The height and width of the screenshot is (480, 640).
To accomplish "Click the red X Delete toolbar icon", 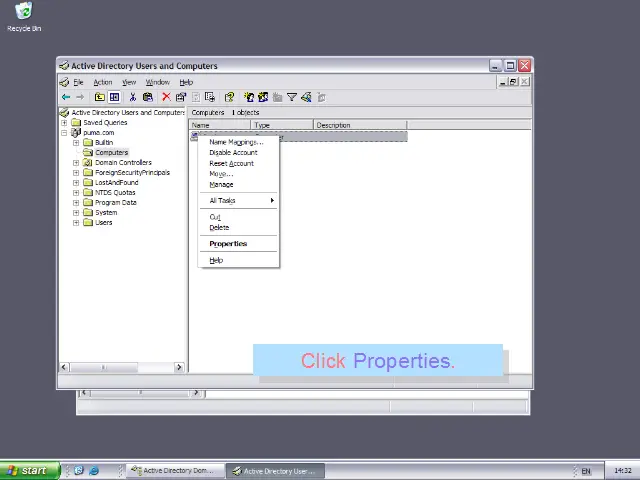I will pos(166,97).
